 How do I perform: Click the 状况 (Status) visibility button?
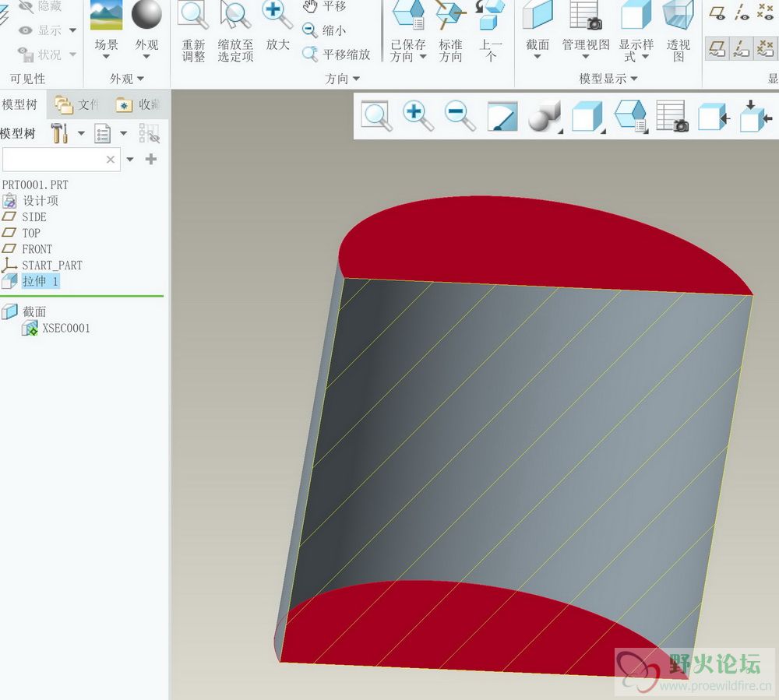pos(40,54)
